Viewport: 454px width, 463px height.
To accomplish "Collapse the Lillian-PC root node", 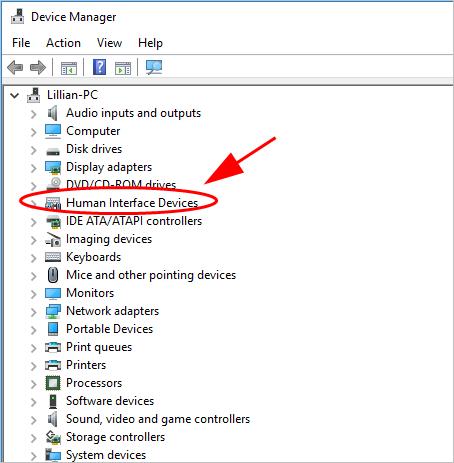I will pyautogui.click(x=14, y=96).
